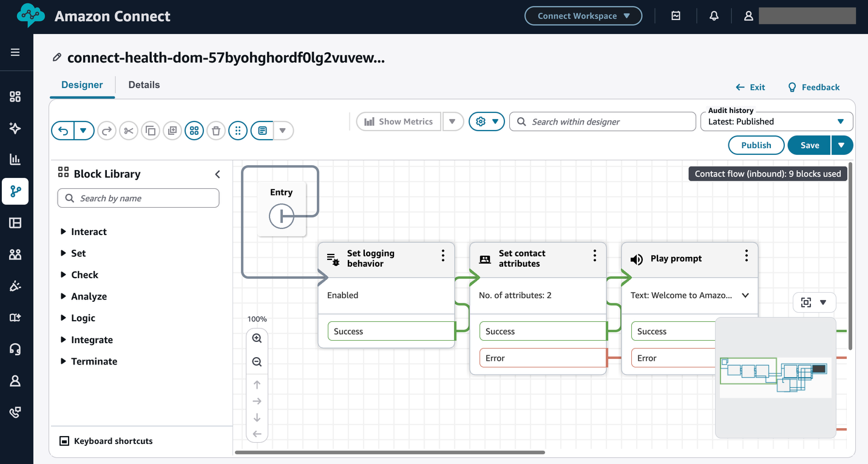The image size is (868, 464).
Task: Duplicate the selected blocks
Action: tap(172, 131)
